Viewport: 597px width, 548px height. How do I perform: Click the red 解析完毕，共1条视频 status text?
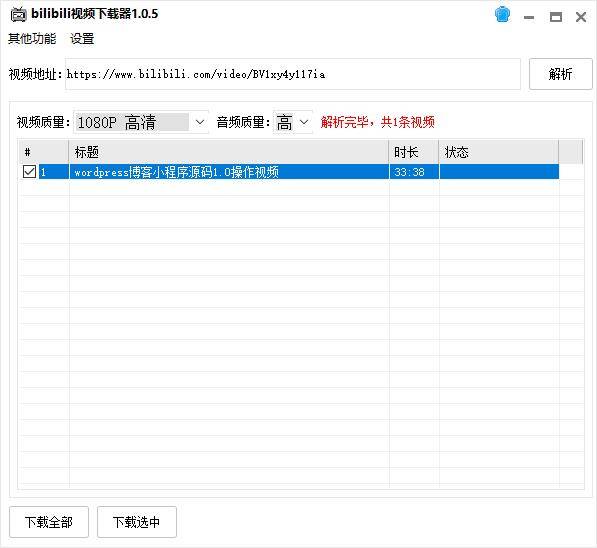[x=378, y=122]
